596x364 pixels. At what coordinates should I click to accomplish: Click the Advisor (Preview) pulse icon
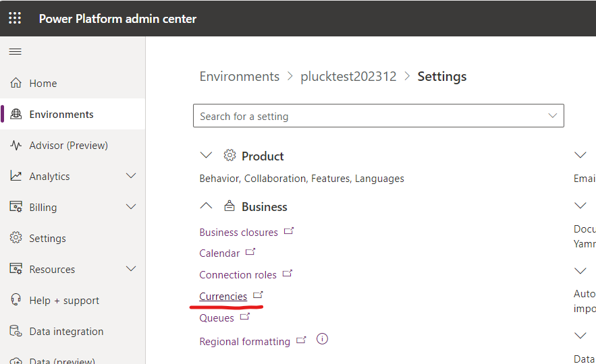pos(16,146)
